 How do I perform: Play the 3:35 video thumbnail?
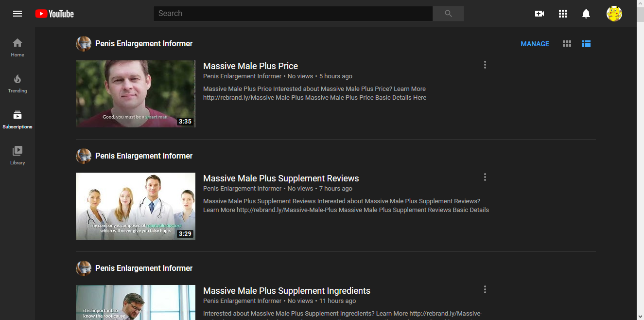(136, 94)
